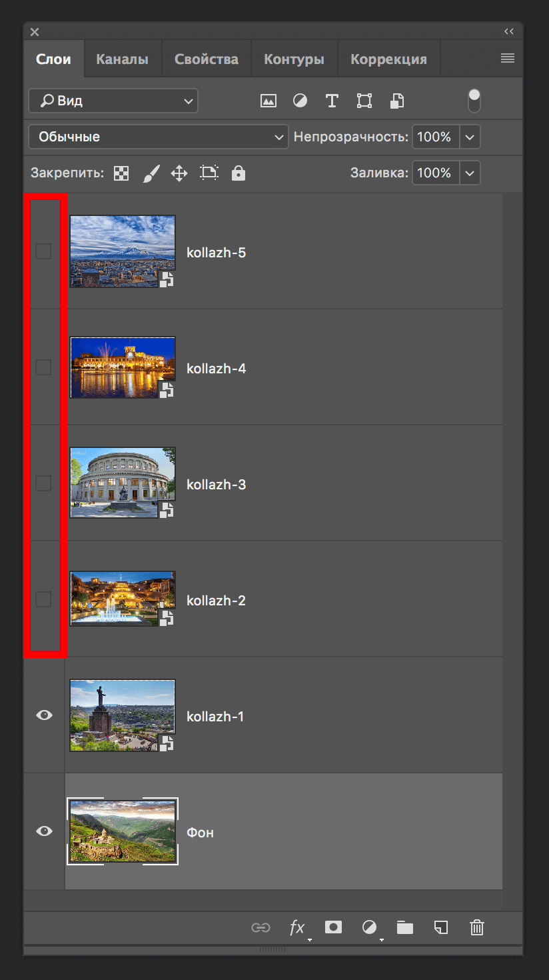Lock transparent pixels icon

click(121, 173)
